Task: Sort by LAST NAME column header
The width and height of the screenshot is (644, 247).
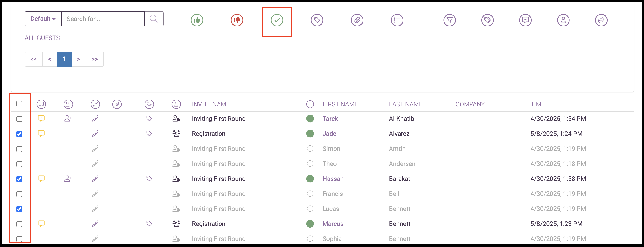Action: click(405, 104)
